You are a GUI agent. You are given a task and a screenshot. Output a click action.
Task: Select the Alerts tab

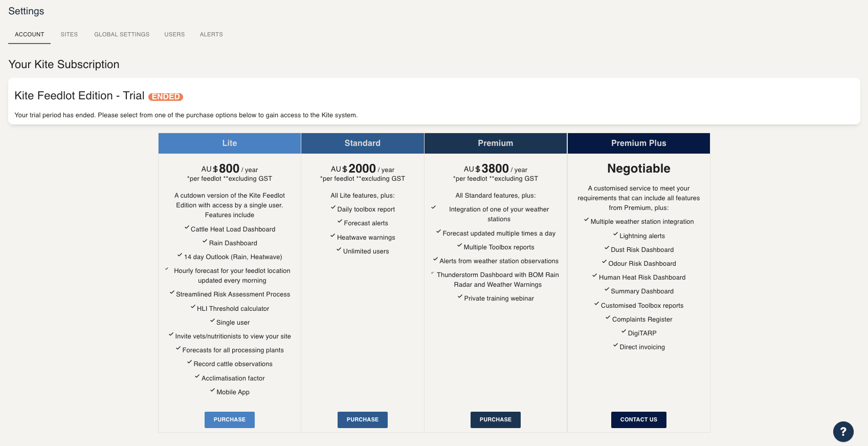coord(211,34)
